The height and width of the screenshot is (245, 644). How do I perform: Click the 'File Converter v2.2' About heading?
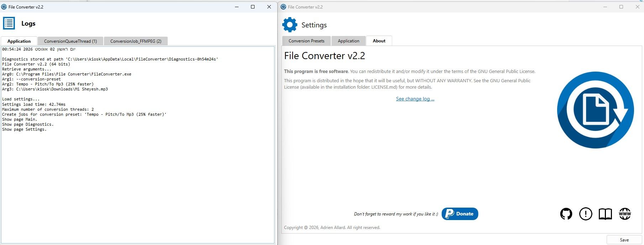325,56
